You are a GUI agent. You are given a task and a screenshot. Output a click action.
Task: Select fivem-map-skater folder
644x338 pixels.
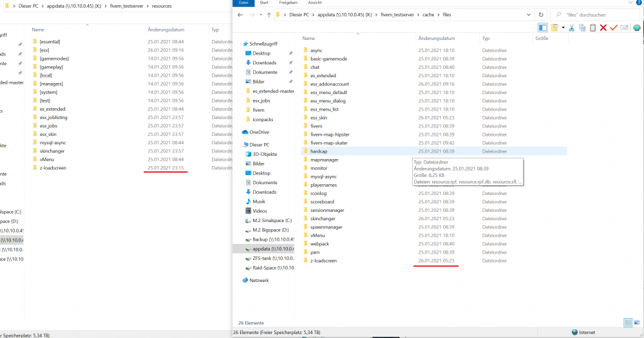[329, 142]
